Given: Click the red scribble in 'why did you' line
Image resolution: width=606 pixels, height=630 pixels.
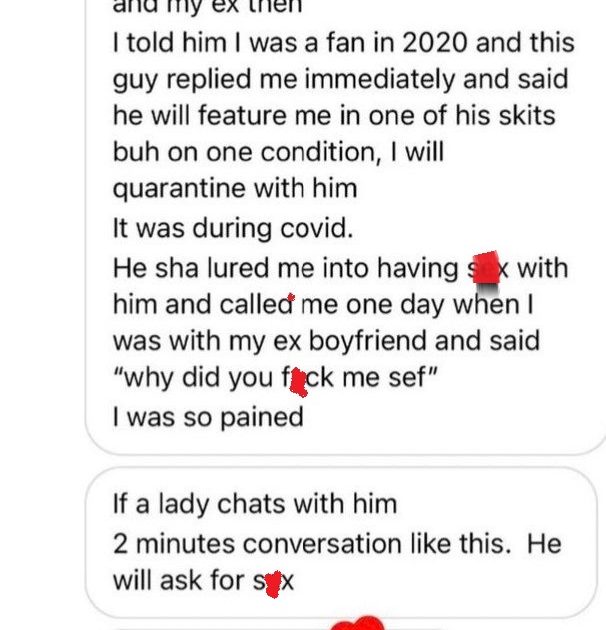Looking at the screenshot, I should coord(298,382).
